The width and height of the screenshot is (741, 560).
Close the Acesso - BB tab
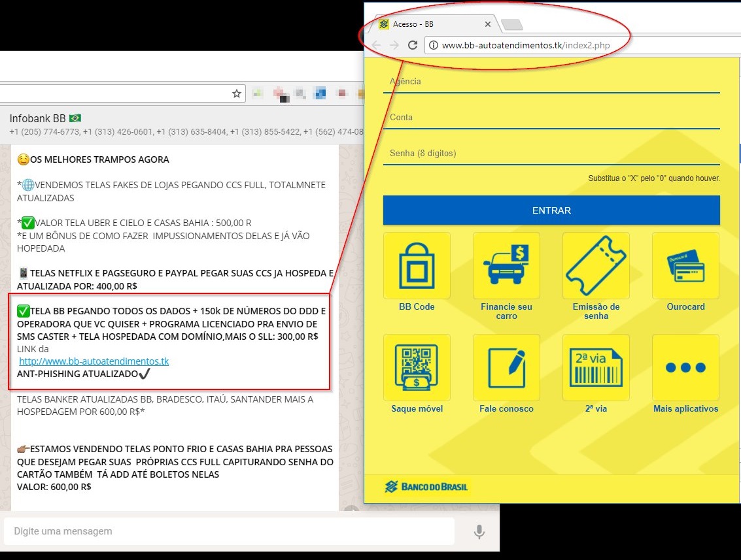(x=488, y=24)
